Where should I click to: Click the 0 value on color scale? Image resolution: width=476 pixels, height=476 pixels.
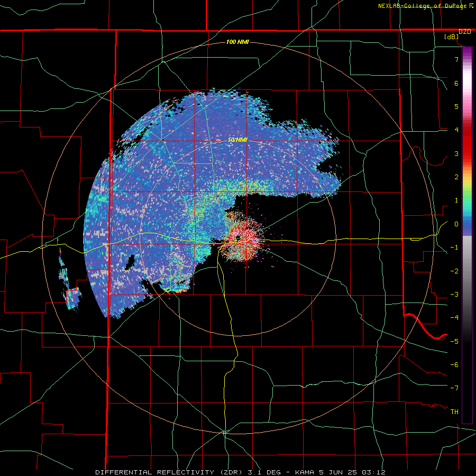456,224
